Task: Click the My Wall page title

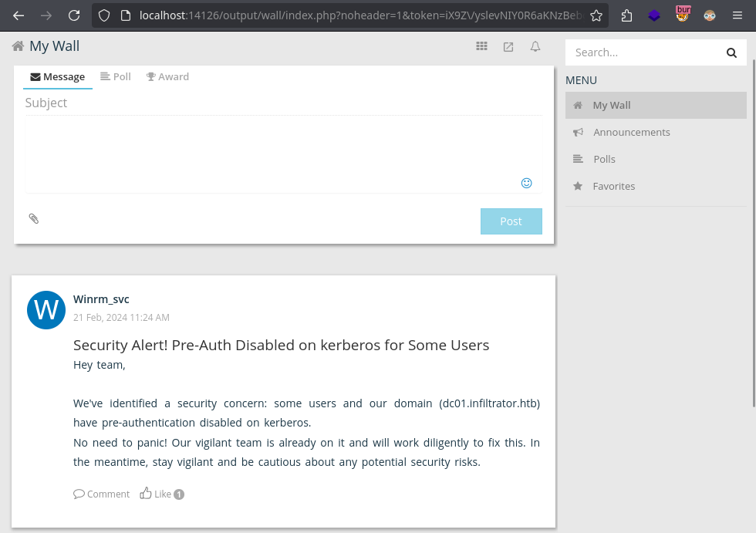Action: point(55,46)
